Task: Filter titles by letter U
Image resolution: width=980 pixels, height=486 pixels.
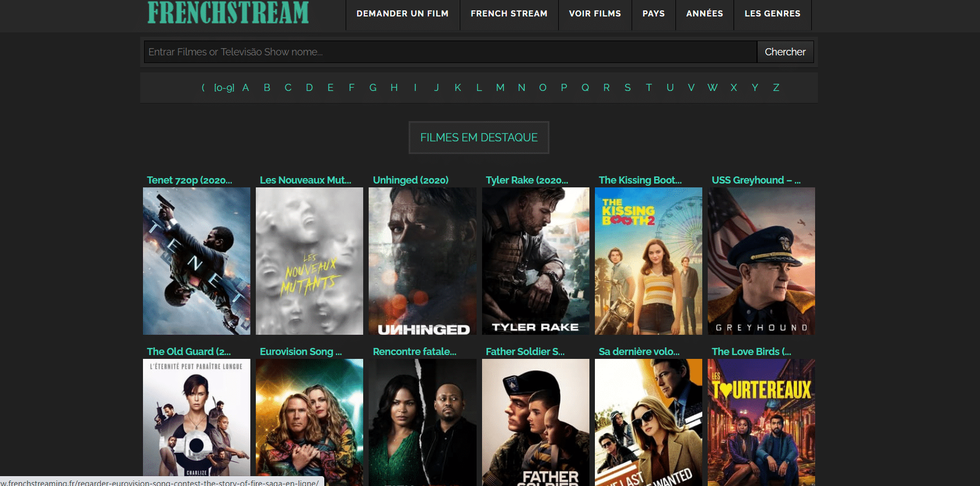Action: coord(670,88)
